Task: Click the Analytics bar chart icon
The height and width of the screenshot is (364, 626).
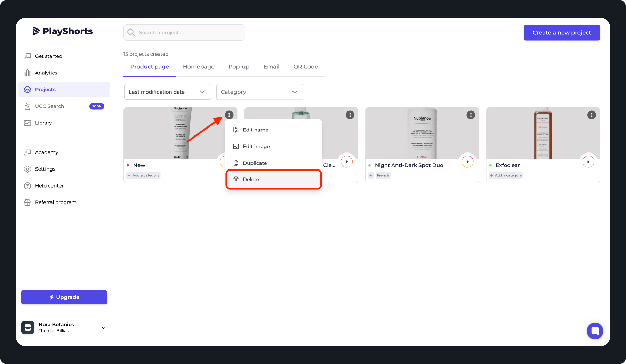Action: click(x=27, y=73)
